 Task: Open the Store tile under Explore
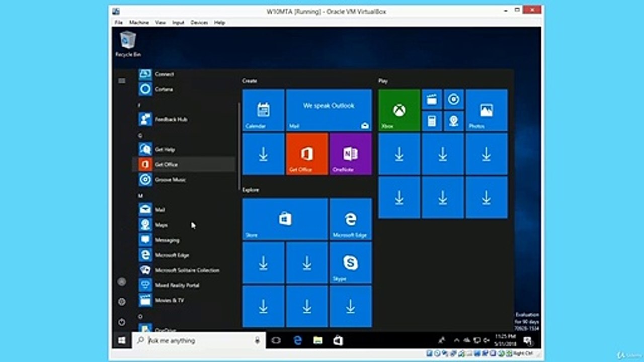pos(285,219)
